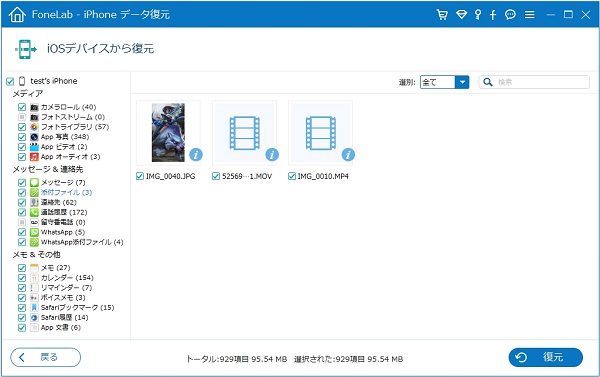This screenshot has height=377, width=600.
Task: Click the カレンダー calendar icon
Action: click(34, 277)
